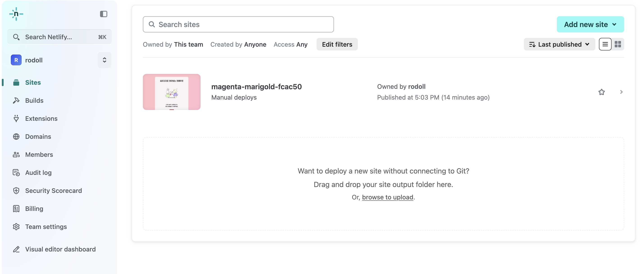Click the Audit log icon
This screenshot has height=274, width=644.
16,173
